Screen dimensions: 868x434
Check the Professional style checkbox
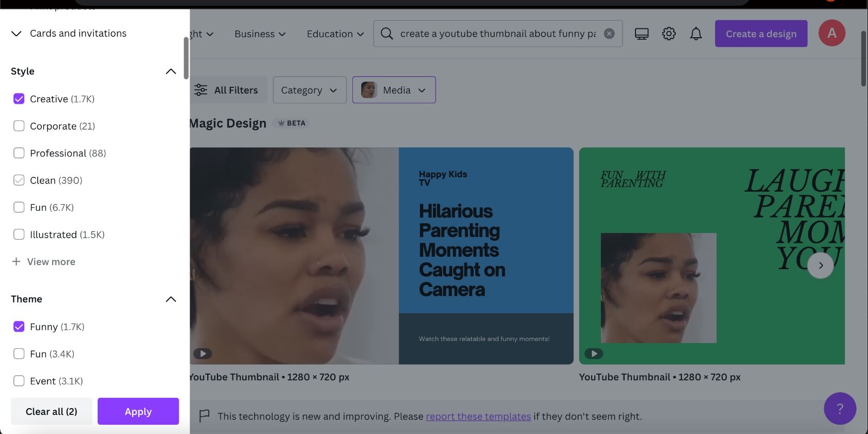[19, 153]
